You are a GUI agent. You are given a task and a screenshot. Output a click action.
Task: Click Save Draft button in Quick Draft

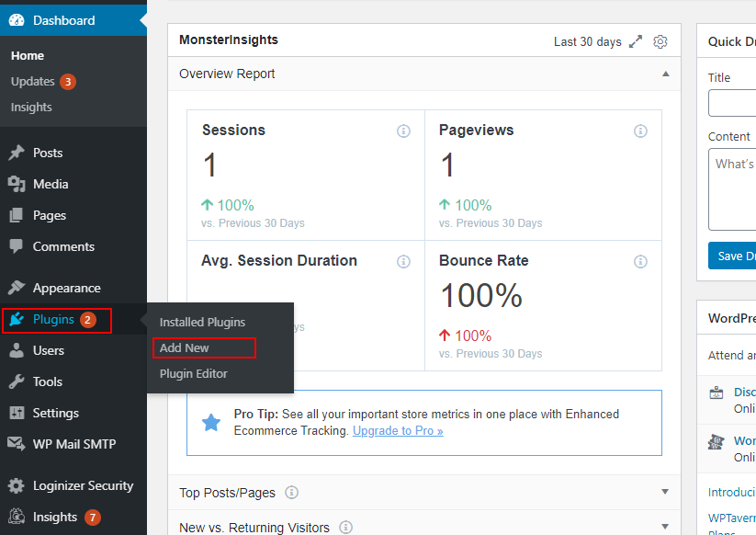(732, 256)
